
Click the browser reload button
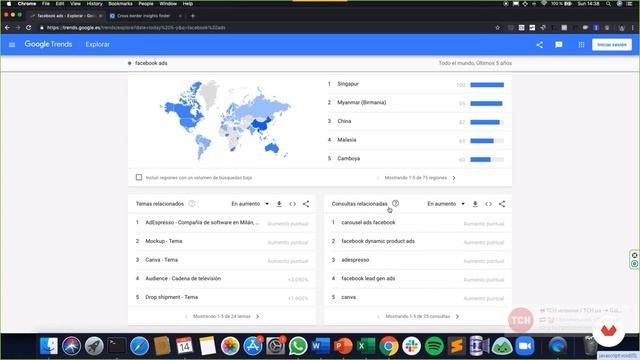coord(29,28)
